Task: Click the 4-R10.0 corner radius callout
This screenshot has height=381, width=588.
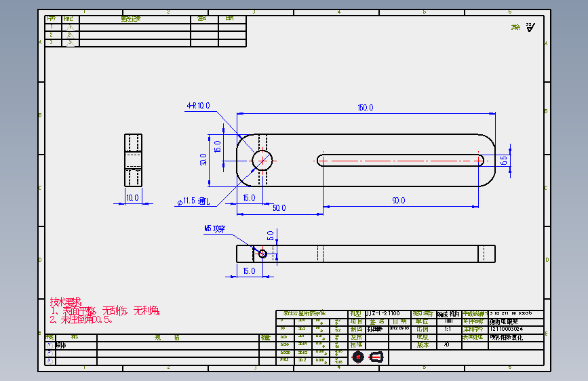Action: (199, 106)
